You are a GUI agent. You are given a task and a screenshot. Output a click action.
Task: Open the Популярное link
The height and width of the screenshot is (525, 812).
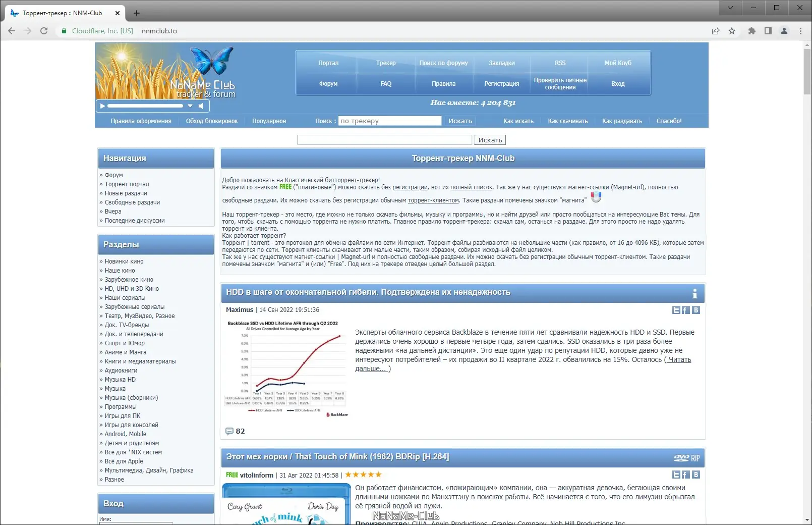tap(269, 121)
